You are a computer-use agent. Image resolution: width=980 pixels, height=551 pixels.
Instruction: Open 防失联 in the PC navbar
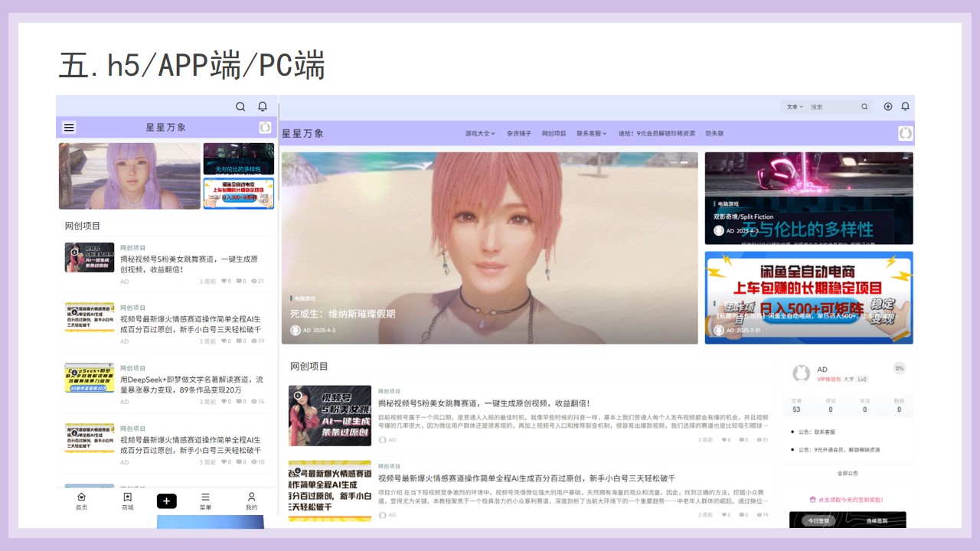[x=714, y=133]
